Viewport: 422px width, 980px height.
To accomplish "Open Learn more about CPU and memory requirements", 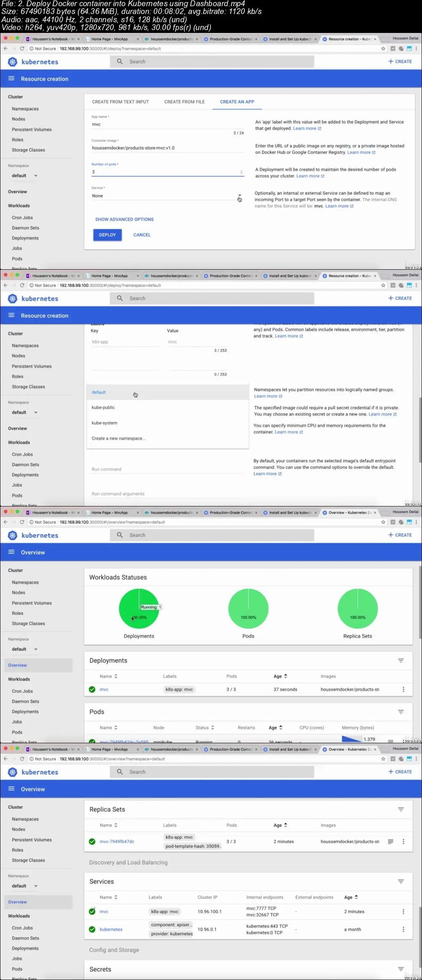I will coord(289,432).
